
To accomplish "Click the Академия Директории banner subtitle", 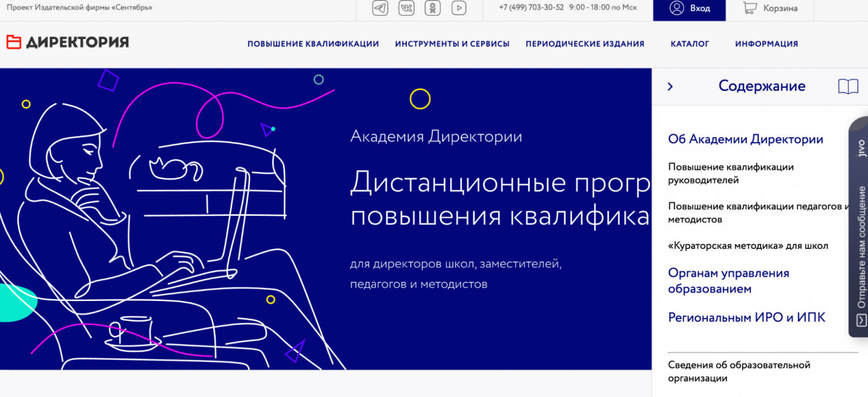I will [x=436, y=137].
